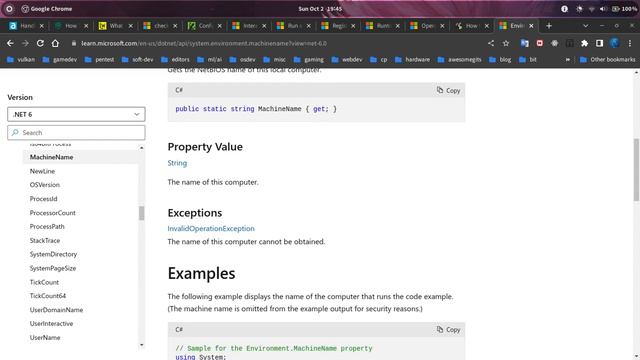Click the sidebar list scrollbar thumb
Screen dimensions: 640x360
pos(142,213)
